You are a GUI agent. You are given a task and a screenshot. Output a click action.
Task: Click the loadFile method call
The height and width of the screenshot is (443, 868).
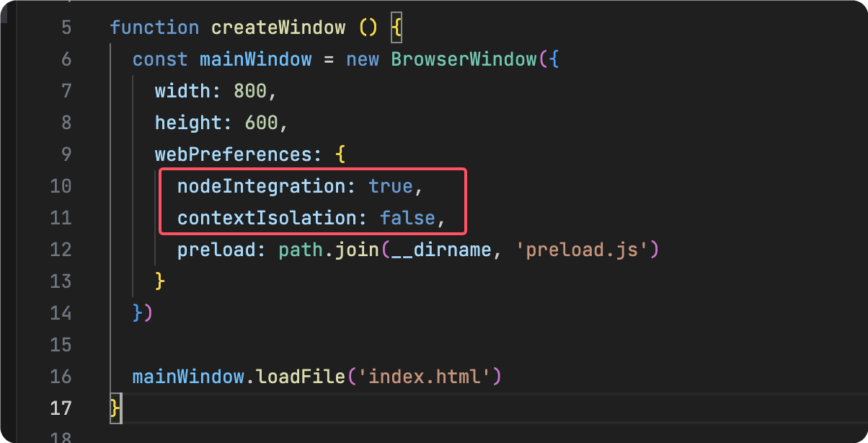tap(301, 376)
